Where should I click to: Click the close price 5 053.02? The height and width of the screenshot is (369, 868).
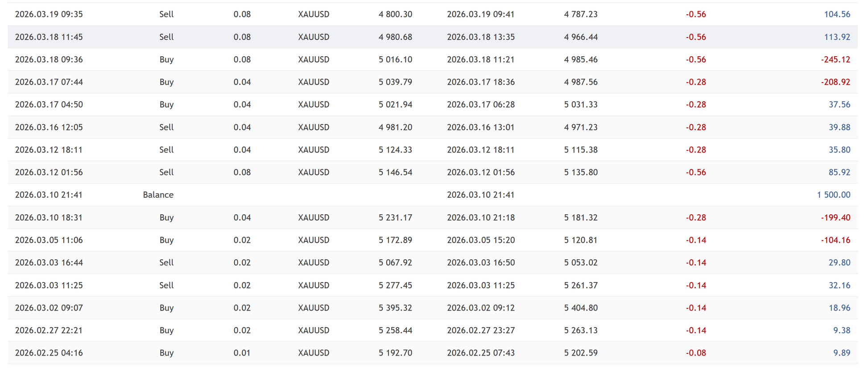coord(580,263)
